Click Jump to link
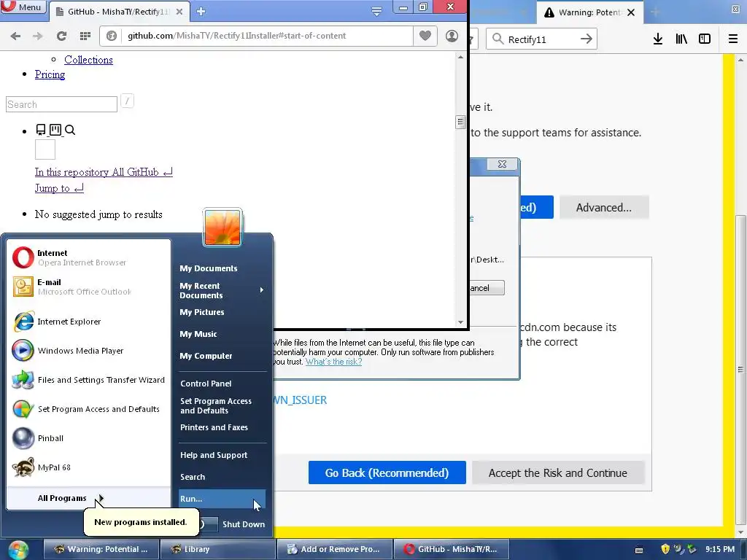 coord(59,188)
